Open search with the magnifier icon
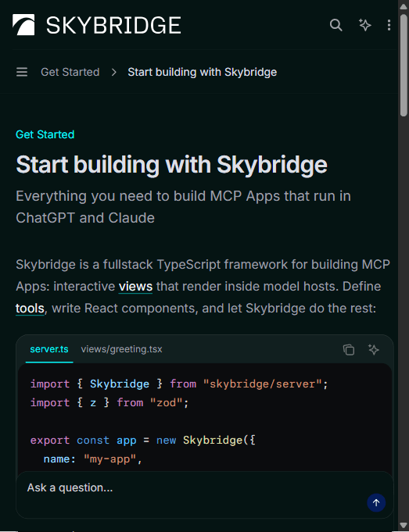The width and height of the screenshot is (409, 532). [336, 25]
